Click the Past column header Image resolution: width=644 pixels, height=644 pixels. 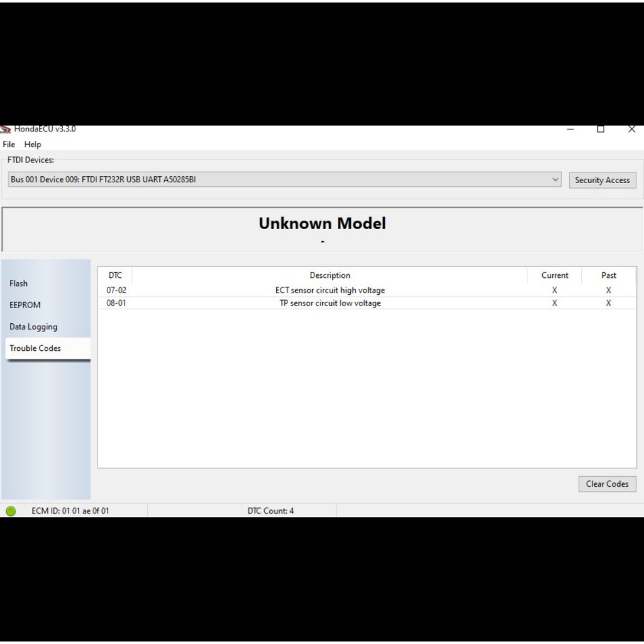609,275
